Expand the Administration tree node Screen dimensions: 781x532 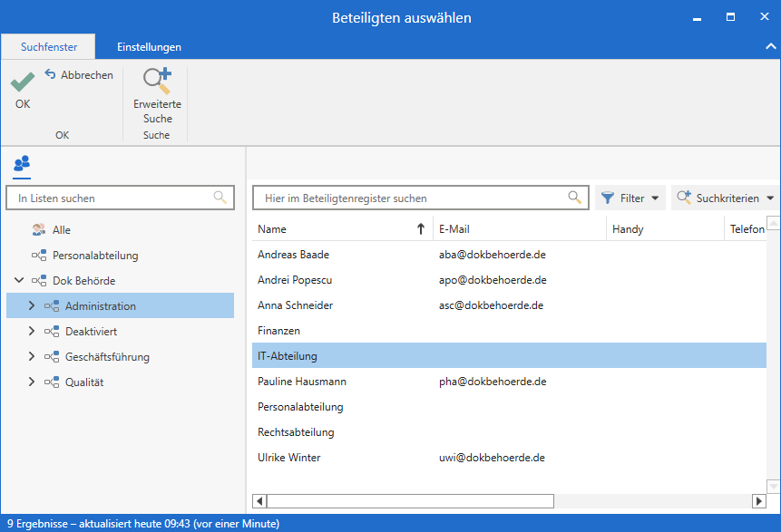coord(32,306)
